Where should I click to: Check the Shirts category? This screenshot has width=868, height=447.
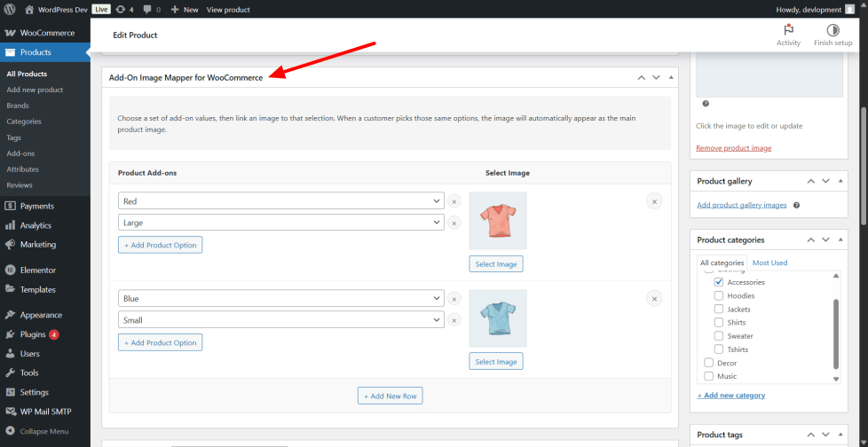tap(719, 322)
